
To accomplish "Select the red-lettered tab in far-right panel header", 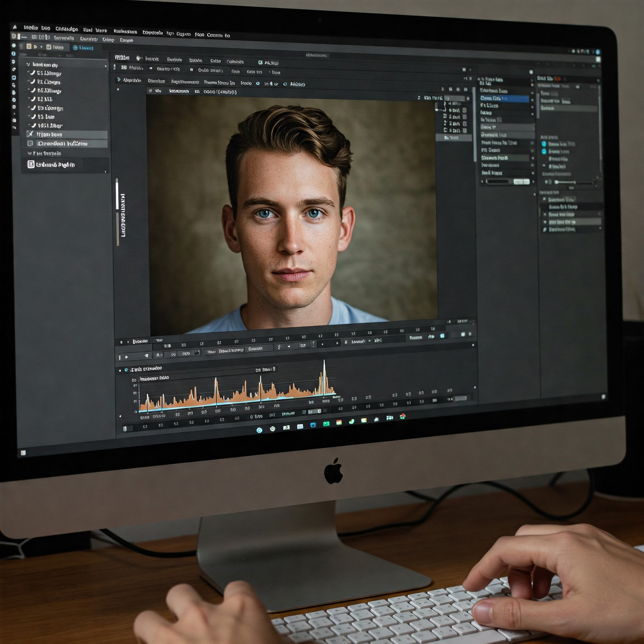I will click(557, 79).
